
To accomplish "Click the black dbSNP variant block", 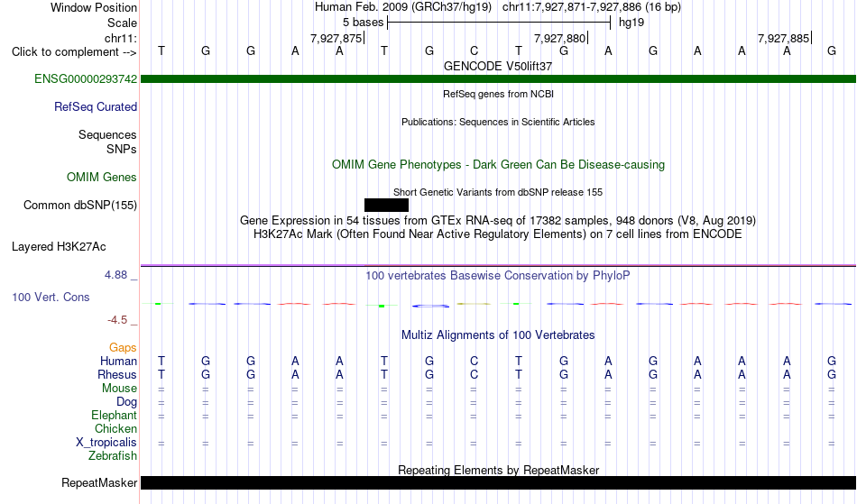I will click(x=386, y=206).
